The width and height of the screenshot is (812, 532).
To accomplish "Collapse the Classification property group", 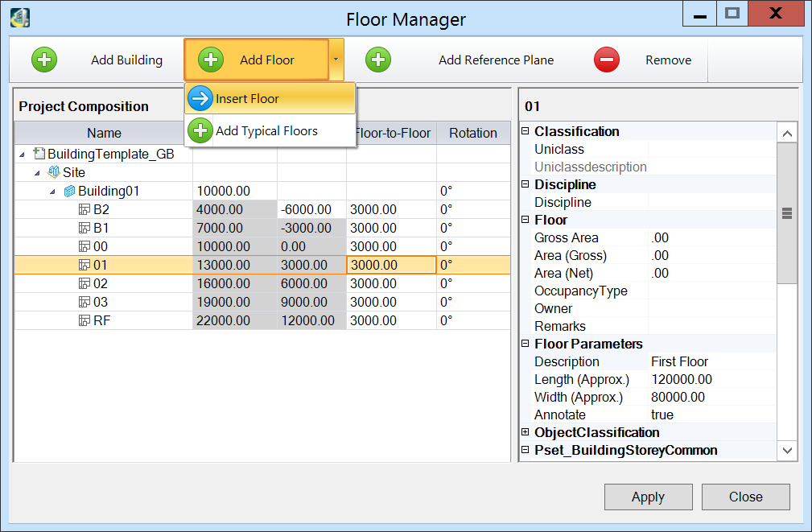I will (x=526, y=131).
